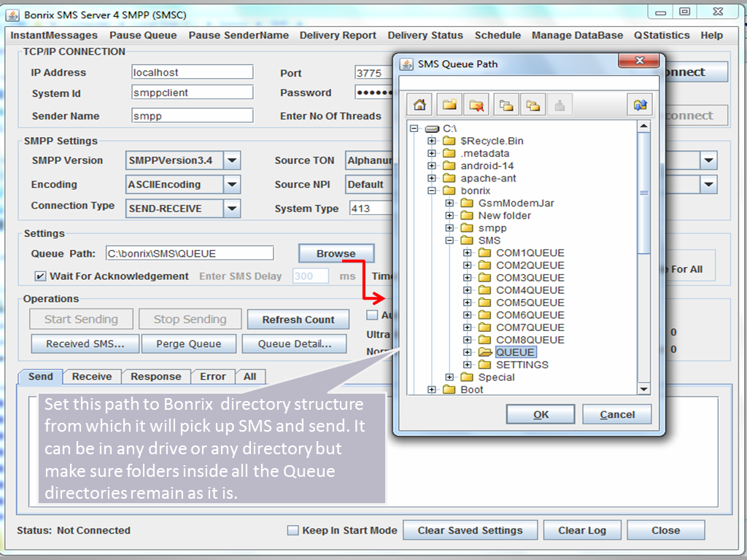Click the folder icon beside .metadata
747x560 pixels.
(x=449, y=153)
